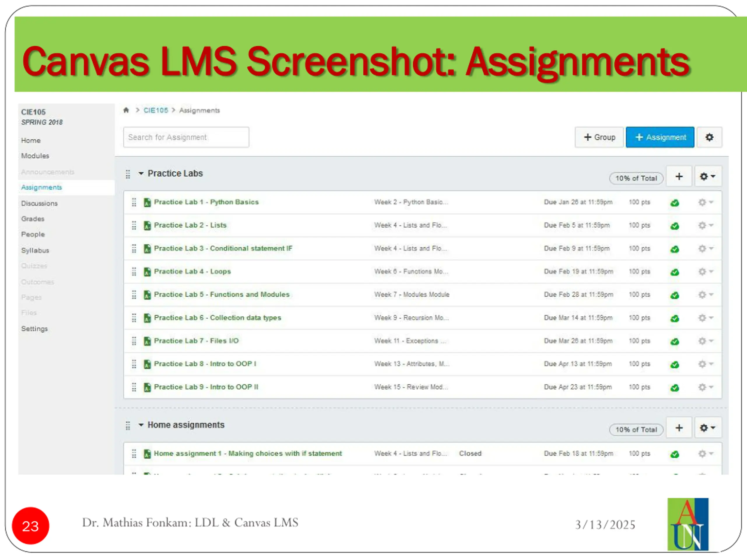
Task: Click drag handle of Practice Lab 1 row
Action: [134, 202]
